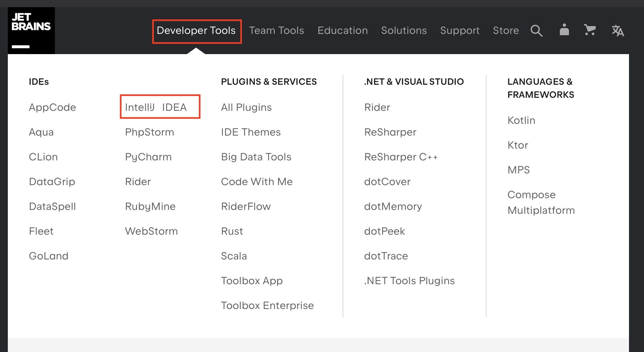Click the language translate icon
Screen dimensions: 644x352
click(618, 31)
